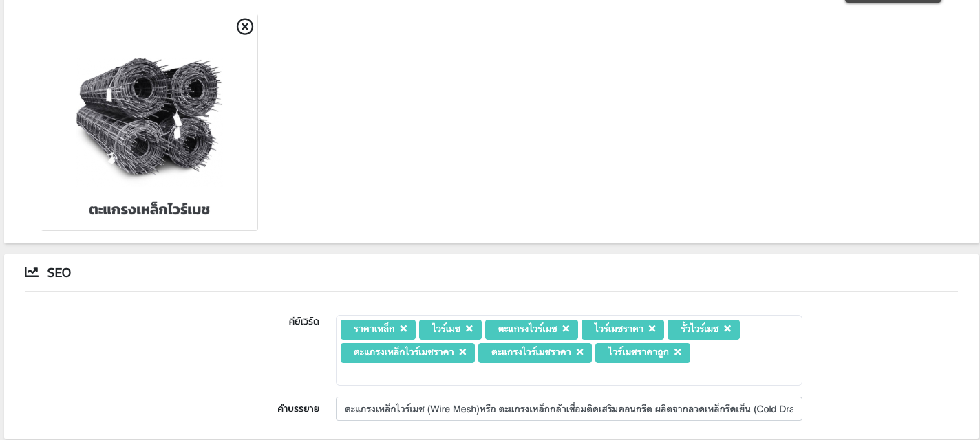Viewport: 980px width, 440px height.
Task: Remove the ไวร์เมชราคาถูก keyword tag
Action: [677, 352]
